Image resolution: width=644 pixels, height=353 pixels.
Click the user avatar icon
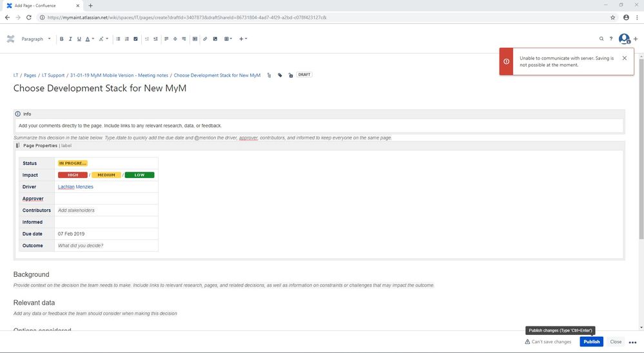pos(624,39)
